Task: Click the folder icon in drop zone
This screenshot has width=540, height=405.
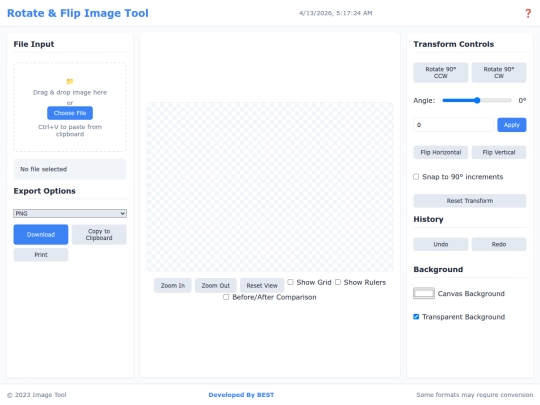Action: (x=70, y=81)
